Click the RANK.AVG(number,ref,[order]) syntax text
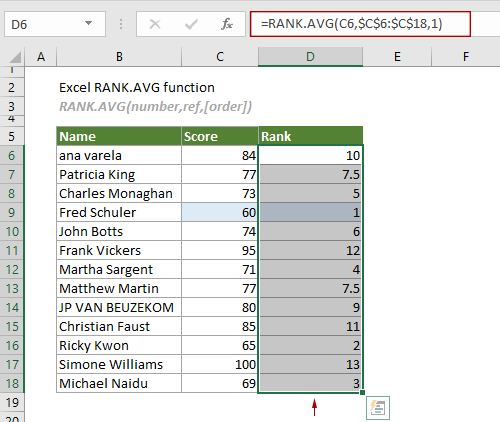The width and height of the screenshot is (500, 422). [x=155, y=107]
